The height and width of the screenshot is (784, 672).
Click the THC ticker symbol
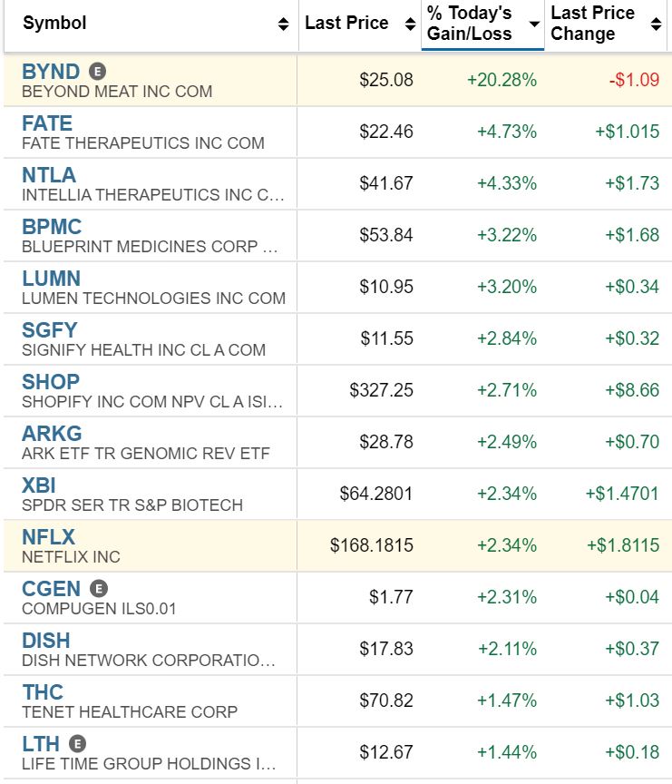pyautogui.click(x=43, y=692)
